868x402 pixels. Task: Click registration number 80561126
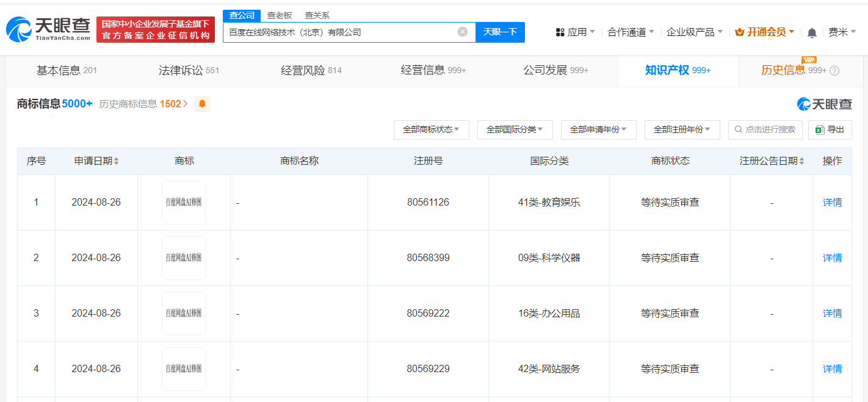tap(428, 203)
